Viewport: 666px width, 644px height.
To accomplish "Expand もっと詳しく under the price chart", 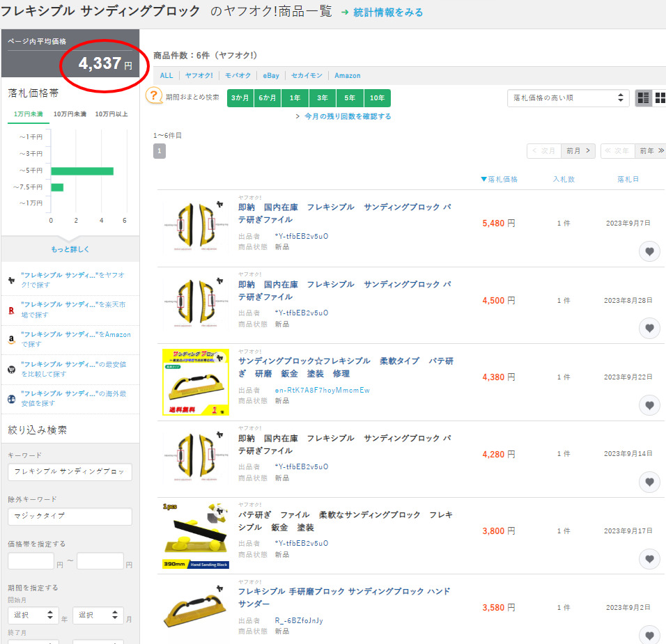I will click(x=70, y=249).
